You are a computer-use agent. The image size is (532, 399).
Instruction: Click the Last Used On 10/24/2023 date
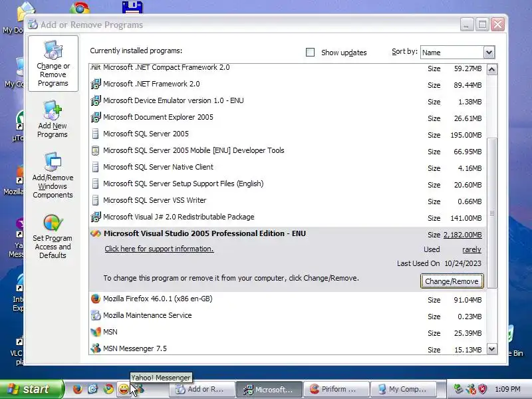pyautogui.click(x=463, y=263)
